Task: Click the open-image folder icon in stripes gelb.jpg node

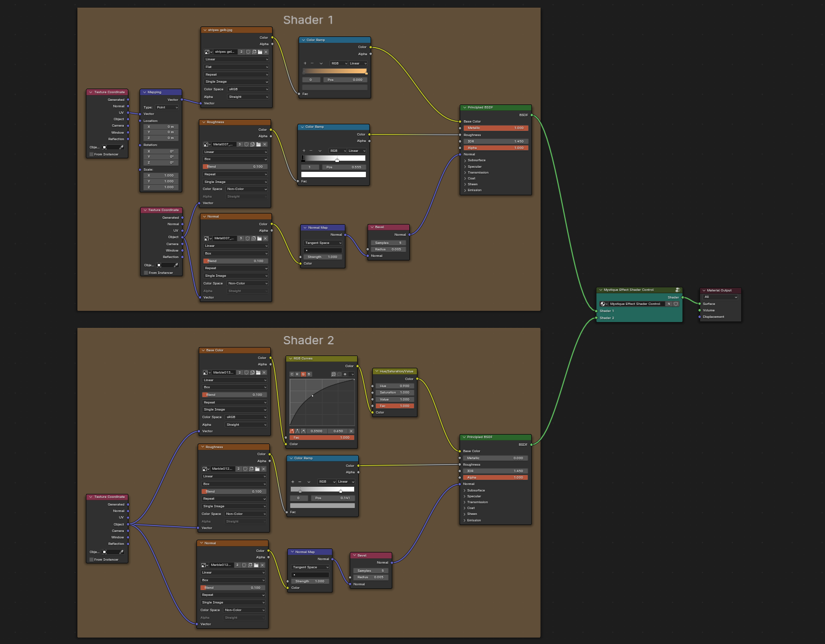Action: pyautogui.click(x=260, y=52)
